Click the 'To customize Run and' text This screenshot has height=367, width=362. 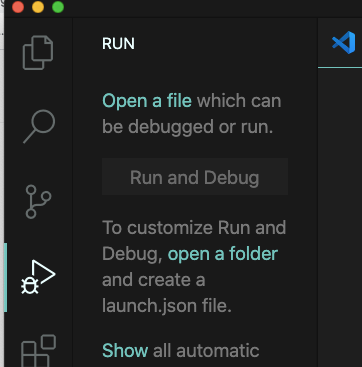(194, 228)
